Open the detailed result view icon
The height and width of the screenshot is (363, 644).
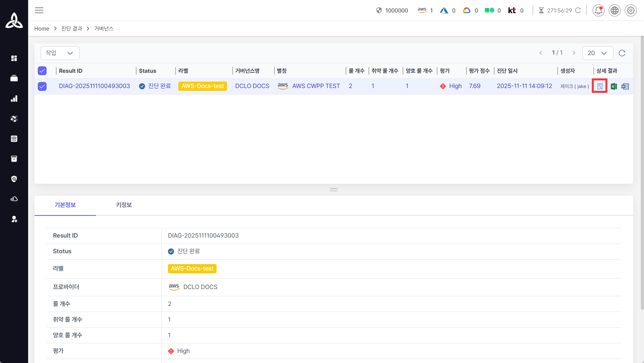[600, 86]
